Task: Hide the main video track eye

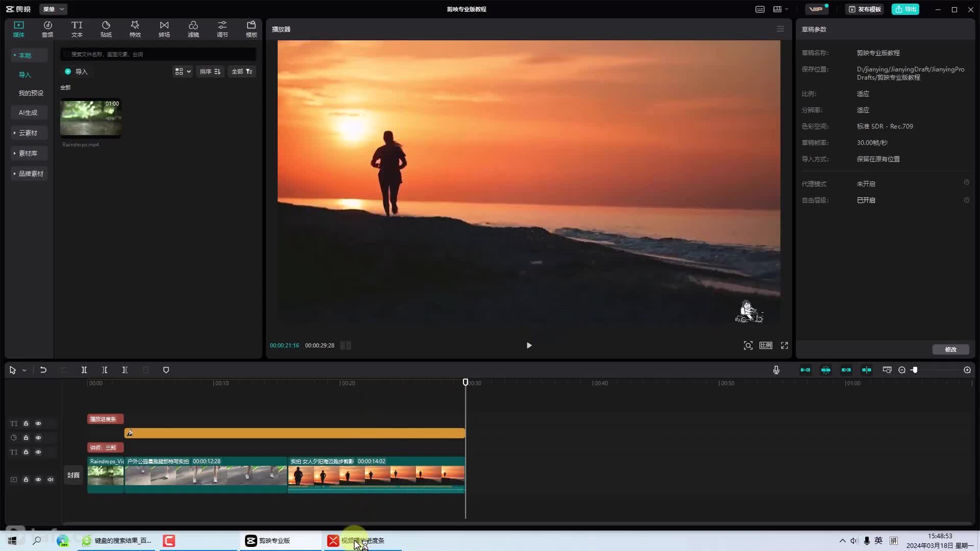Action: pos(38,480)
